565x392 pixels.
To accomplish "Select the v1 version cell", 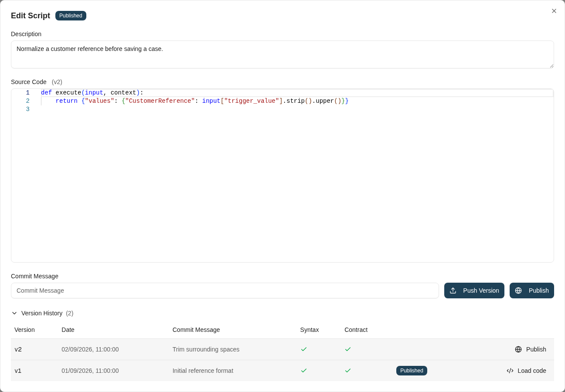I will pyautogui.click(x=18, y=371).
